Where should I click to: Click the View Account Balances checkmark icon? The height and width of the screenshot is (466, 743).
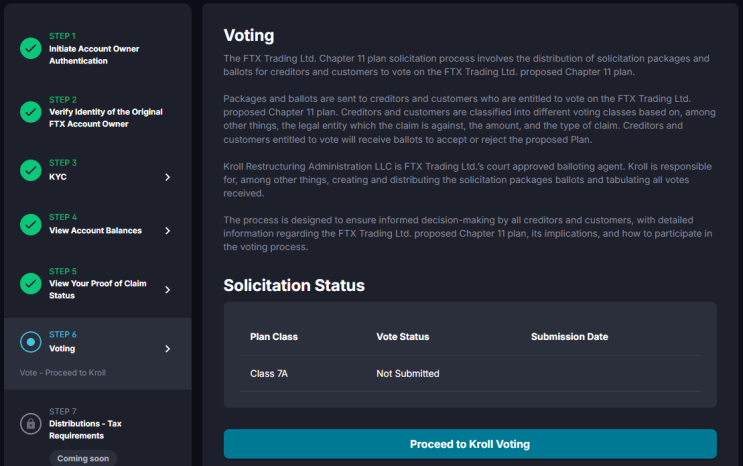click(30, 225)
